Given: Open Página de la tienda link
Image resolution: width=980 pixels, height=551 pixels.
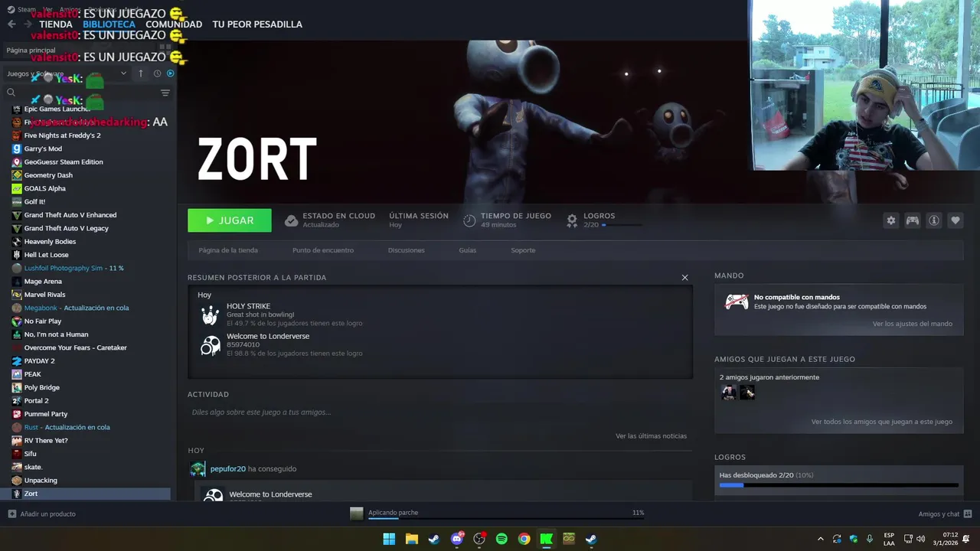Looking at the screenshot, I should pos(228,250).
